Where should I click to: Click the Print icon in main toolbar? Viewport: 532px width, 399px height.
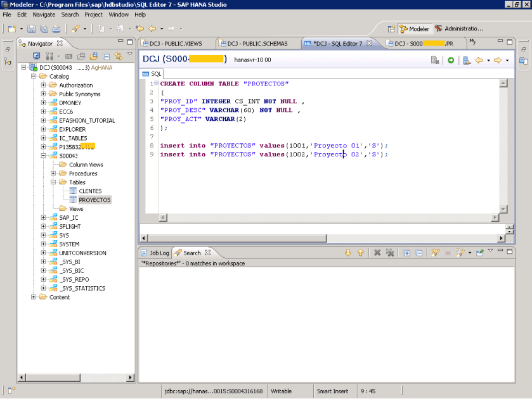coord(56,28)
